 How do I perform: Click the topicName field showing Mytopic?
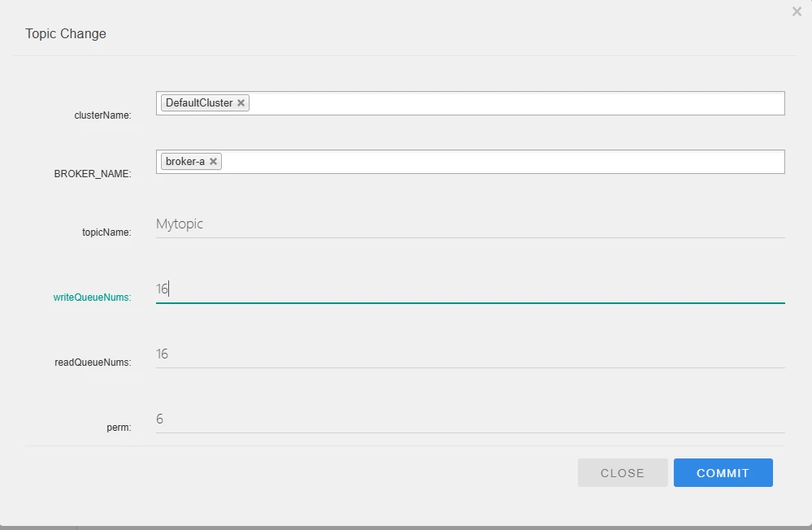click(x=470, y=224)
